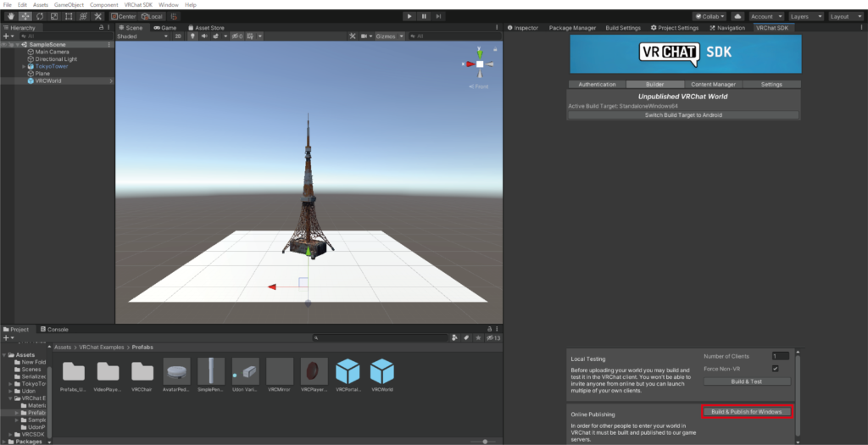Click the Build & Test button
Viewport: 868px width, 445px height.
(x=747, y=381)
